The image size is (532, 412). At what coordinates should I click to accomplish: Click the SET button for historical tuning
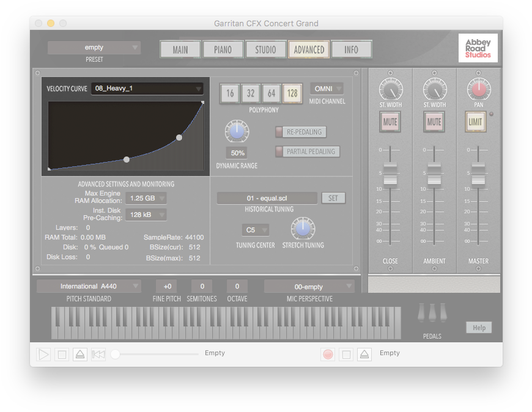point(333,198)
